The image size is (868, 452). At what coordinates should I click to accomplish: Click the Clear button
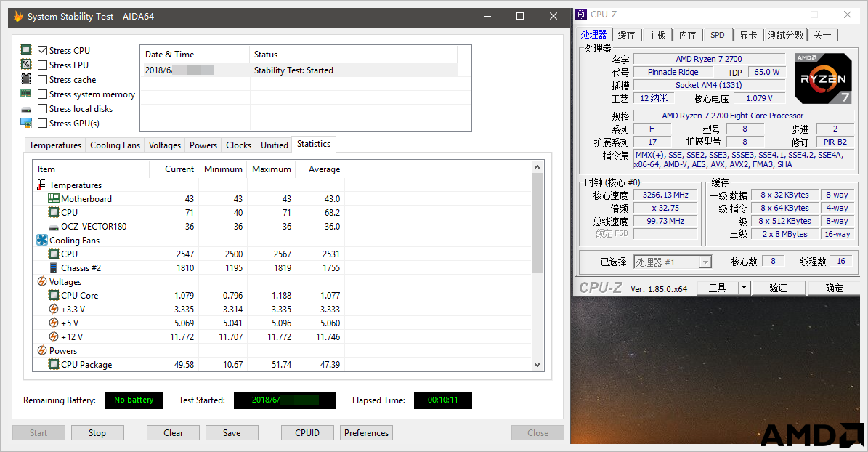[174, 433]
